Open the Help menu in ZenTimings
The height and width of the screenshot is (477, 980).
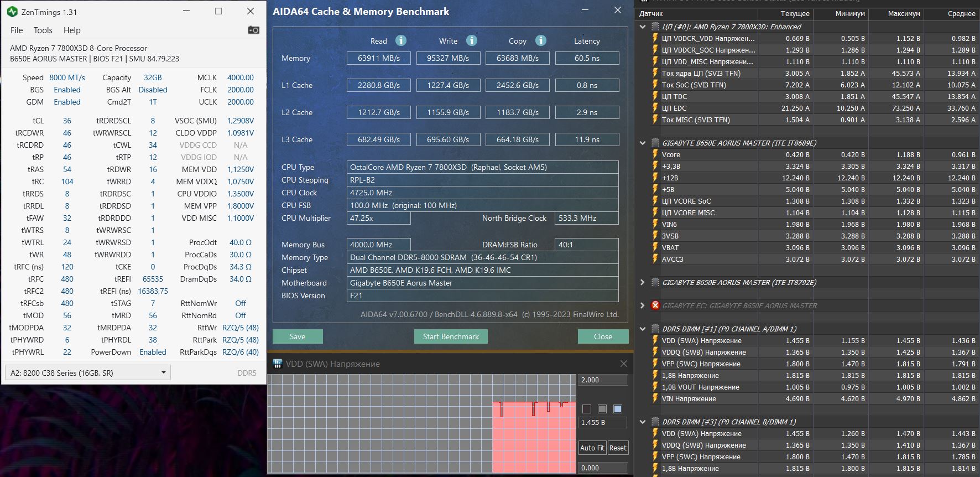[72, 30]
